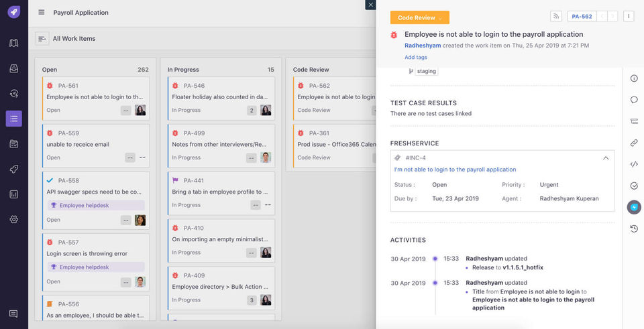Click the Freshrelease rocket logo

(14, 12)
